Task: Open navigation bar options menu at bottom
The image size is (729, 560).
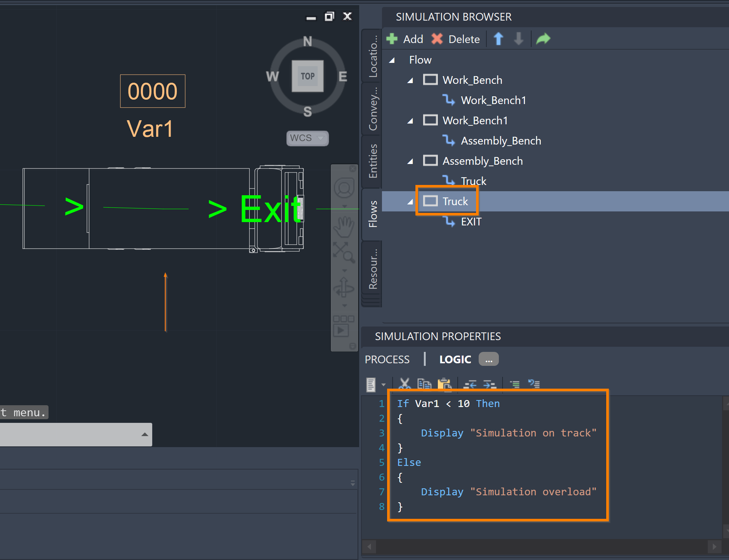Action: click(353, 346)
